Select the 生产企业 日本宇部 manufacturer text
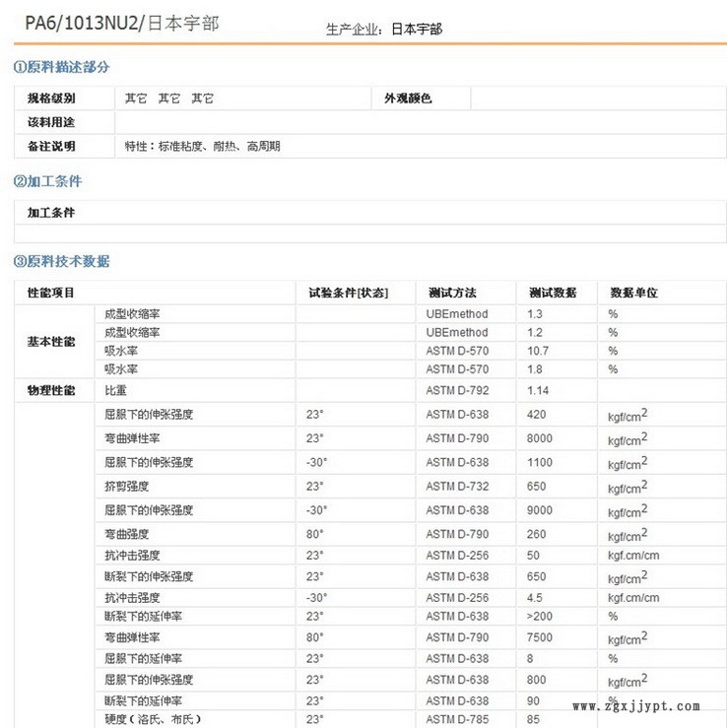The width and height of the screenshot is (727, 728). coord(384,30)
